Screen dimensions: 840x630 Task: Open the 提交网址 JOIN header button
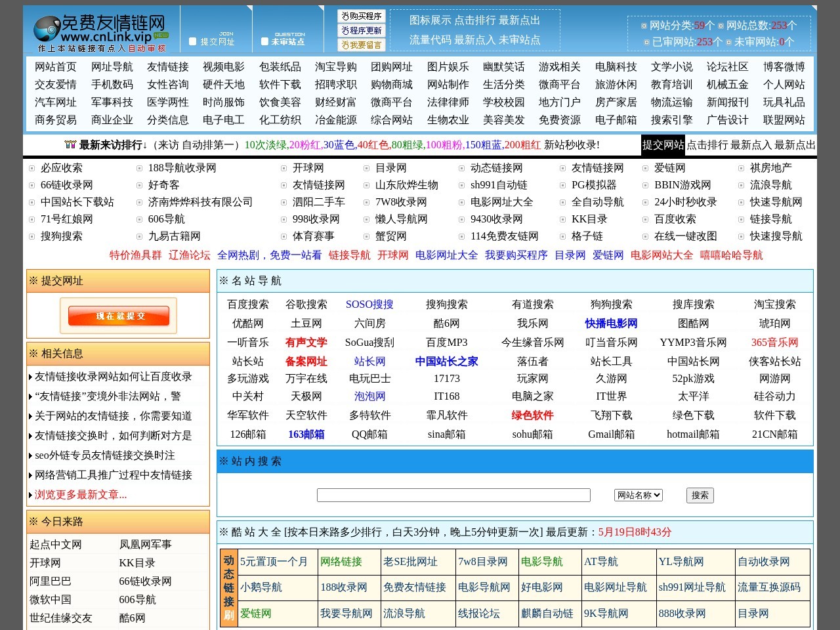point(215,37)
